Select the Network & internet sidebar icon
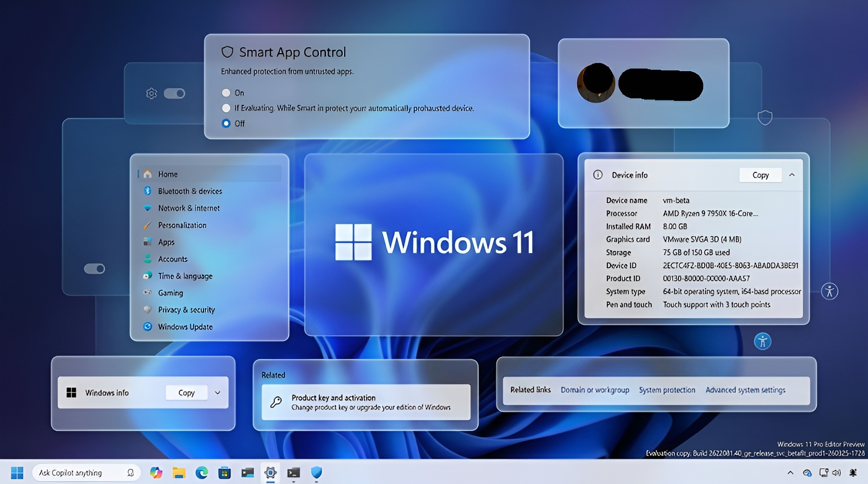 coord(147,208)
